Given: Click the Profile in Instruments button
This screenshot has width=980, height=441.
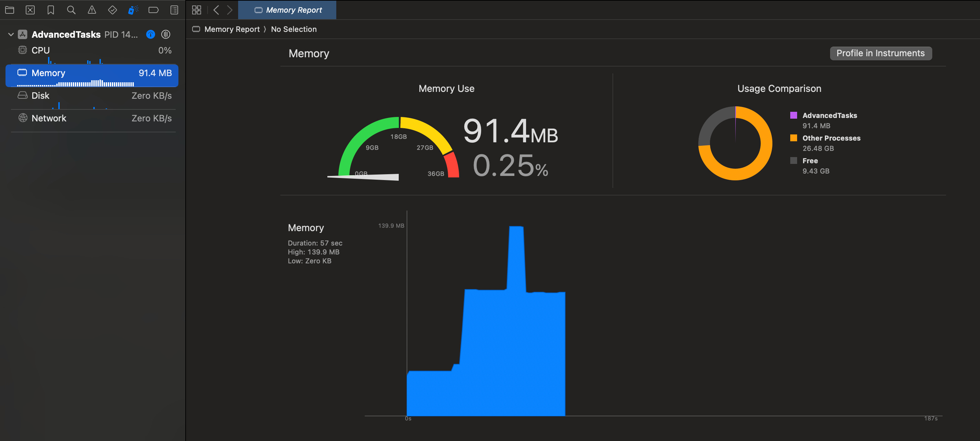Looking at the screenshot, I should tap(881, 53).
